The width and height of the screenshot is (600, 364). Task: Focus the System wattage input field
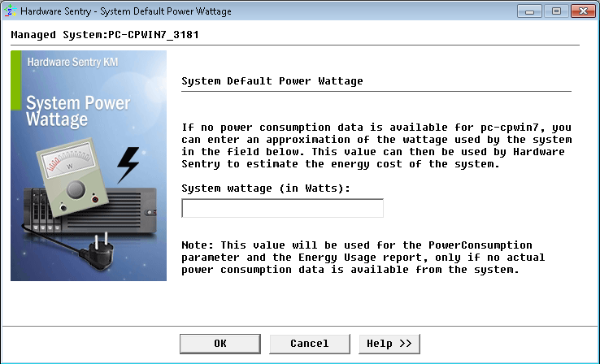point(282,209)
